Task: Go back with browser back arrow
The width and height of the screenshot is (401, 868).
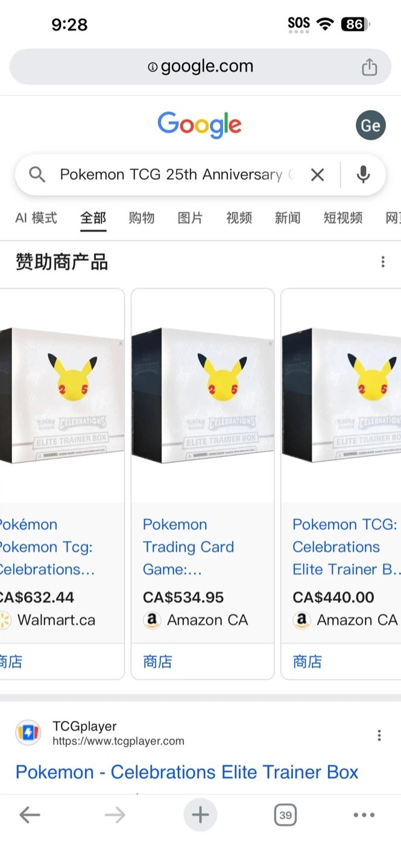Action: click(x=30, y=815)
